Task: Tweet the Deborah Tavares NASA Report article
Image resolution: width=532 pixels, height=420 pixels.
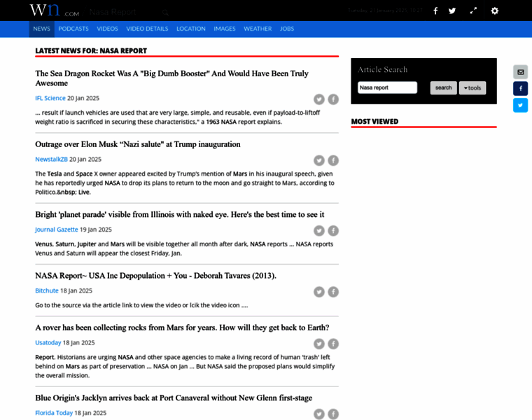Action: (319, 292)
